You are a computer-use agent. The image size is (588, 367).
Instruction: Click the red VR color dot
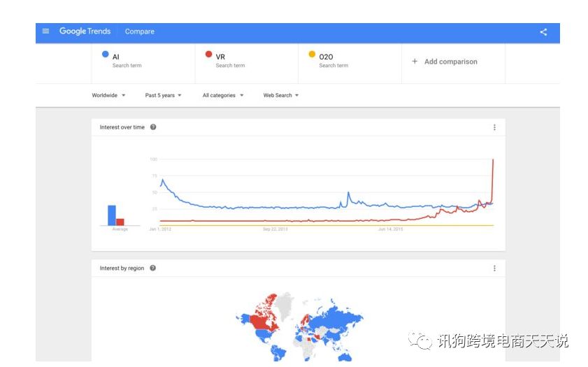209,55
